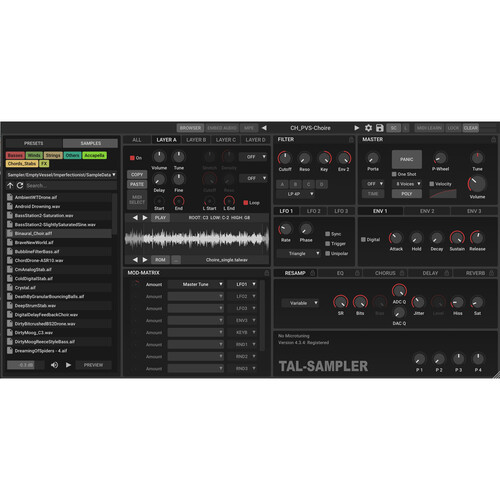Toggle the POLY mode button
Screen dimensions: 500x500
pos(407,194)
